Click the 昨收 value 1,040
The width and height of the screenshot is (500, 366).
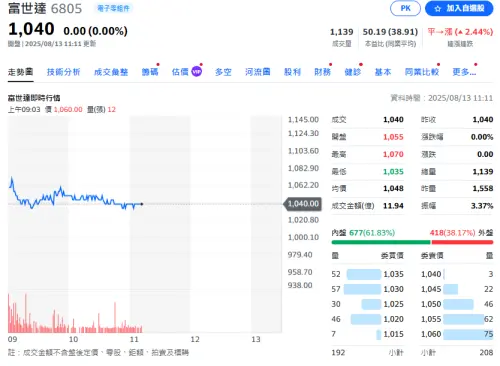[x=483, y=119]
